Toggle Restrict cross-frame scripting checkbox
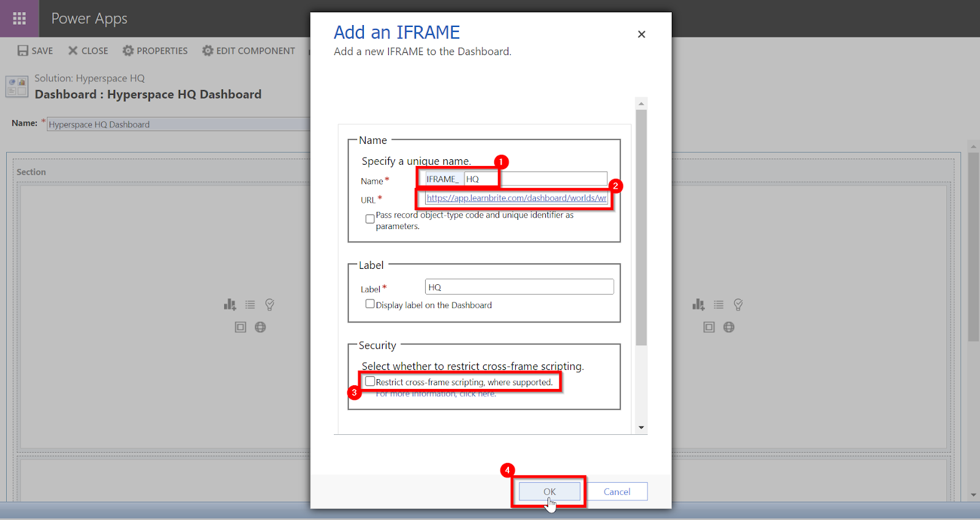Image resolution: width=980 pixels, height=520 pixels. coord(370,381)
